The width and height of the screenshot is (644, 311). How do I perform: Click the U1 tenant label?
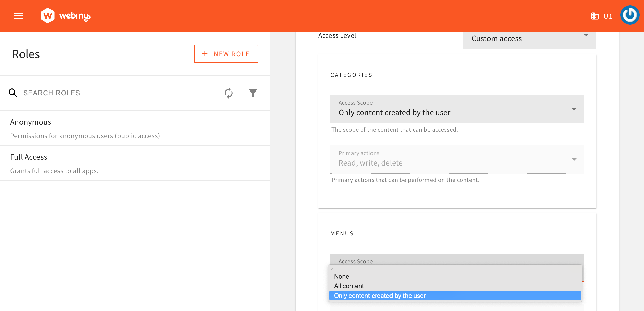pos(608,16)
